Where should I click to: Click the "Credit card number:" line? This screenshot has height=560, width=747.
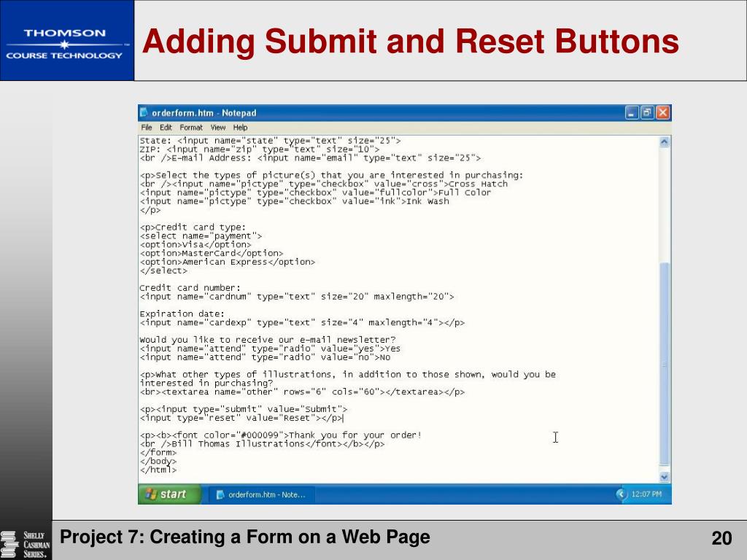pyautogui.click(x=190, y=288)
